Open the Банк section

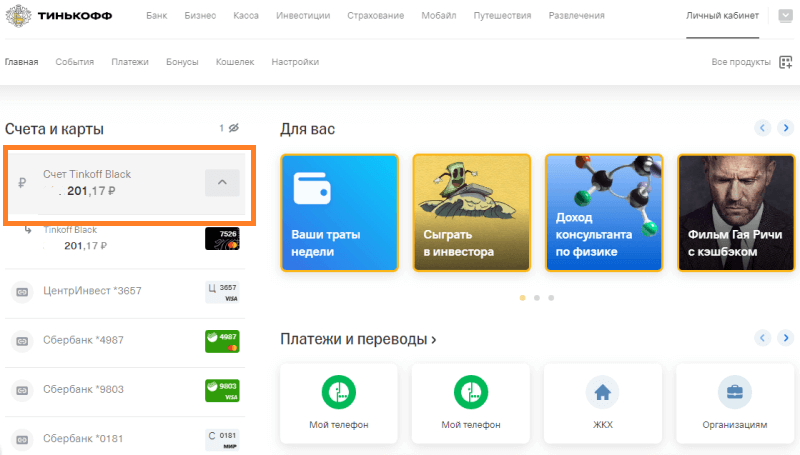[157, 16]
